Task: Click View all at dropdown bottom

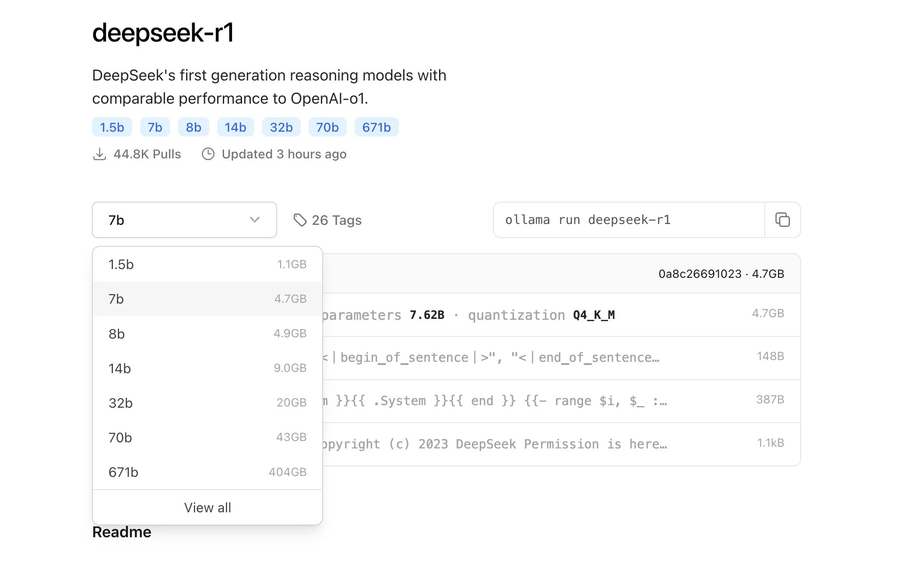Action: (207, 507)
